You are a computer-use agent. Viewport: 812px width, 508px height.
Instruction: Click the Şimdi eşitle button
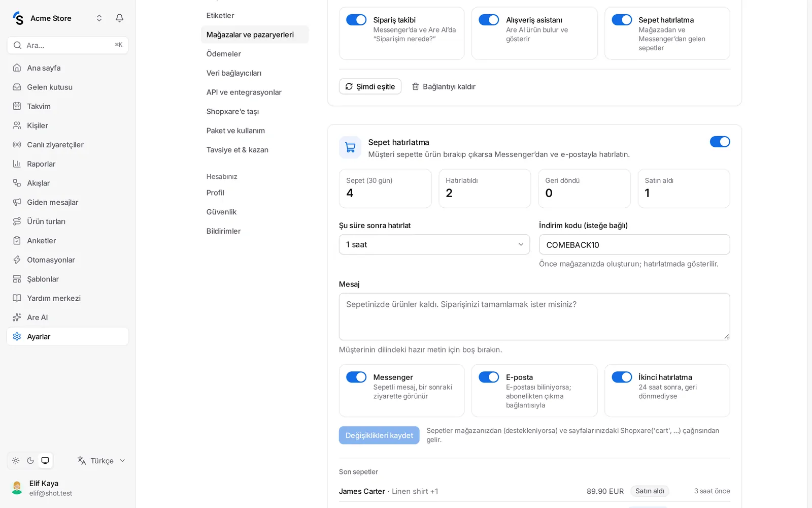click(x=370, y=86)
